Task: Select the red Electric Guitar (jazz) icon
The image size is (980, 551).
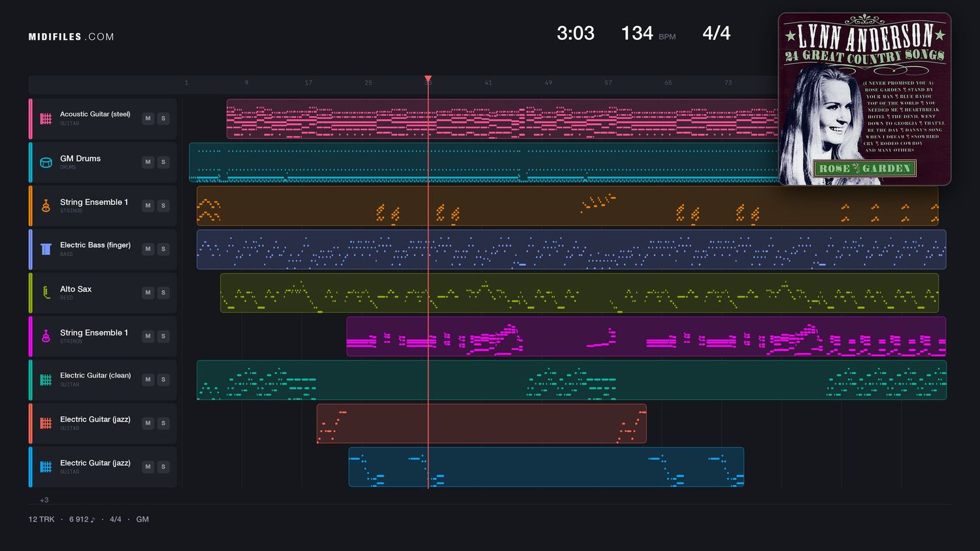Action: (46, 423)
